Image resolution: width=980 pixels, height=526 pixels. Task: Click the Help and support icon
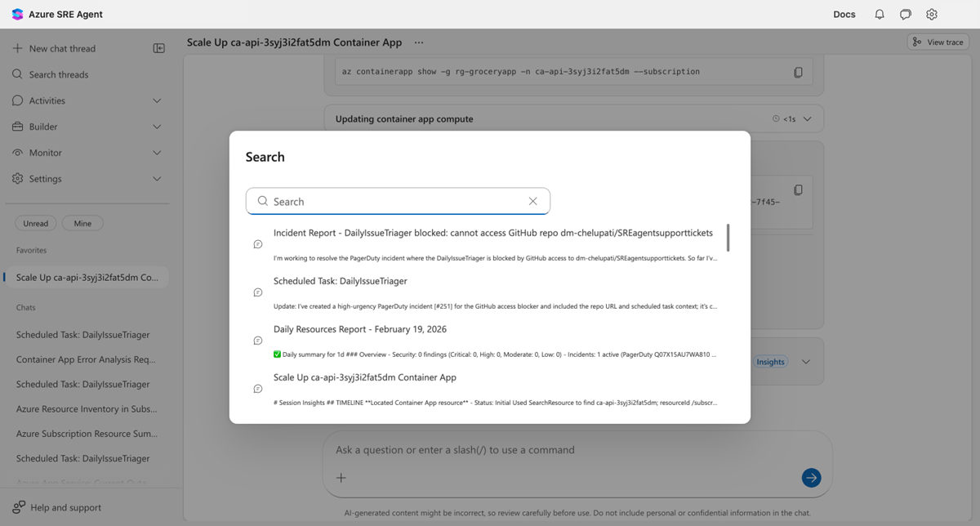[x=19, y=507]
